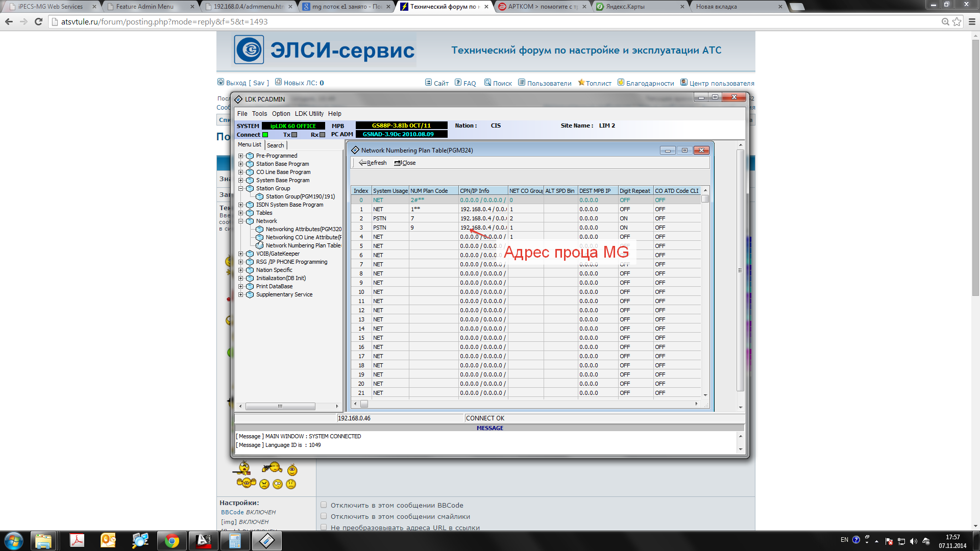
Task: Click the Центр пользователя link
Action: (721, 83)
